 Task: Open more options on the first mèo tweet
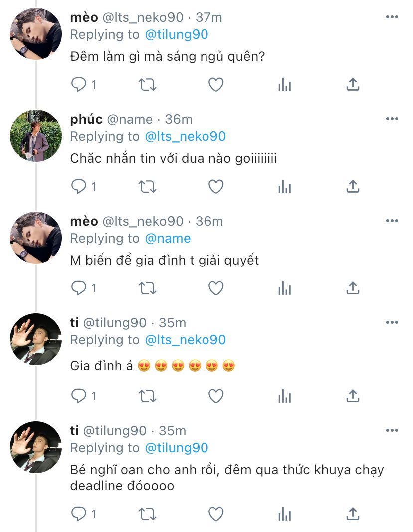click(x=392, y=17)
